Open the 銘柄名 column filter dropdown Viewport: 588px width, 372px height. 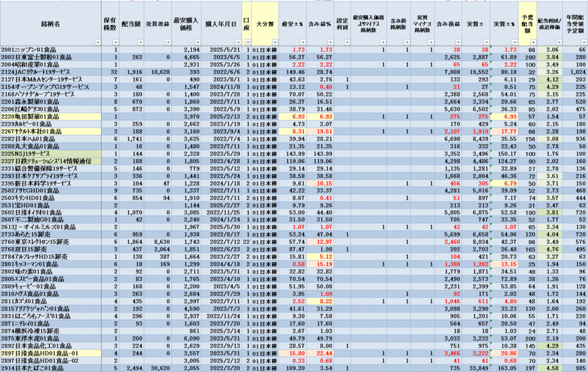pyautogui.click(x=98, y=42)
